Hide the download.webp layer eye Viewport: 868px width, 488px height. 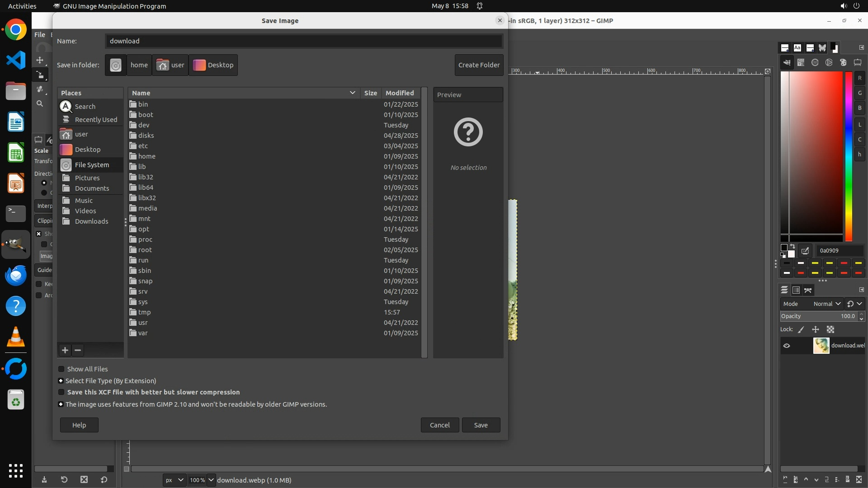coord(787,346)
